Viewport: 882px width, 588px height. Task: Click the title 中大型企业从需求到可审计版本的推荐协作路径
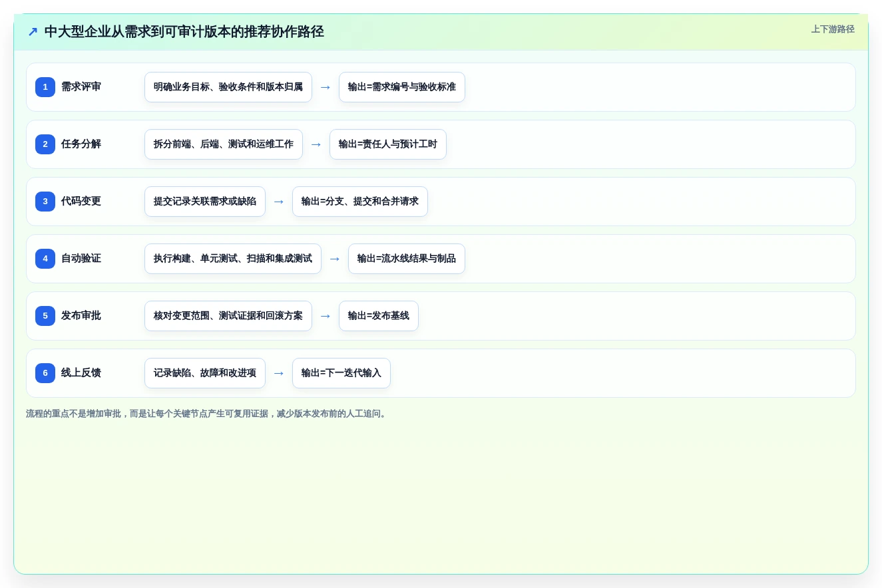click(x=184, y=31)
